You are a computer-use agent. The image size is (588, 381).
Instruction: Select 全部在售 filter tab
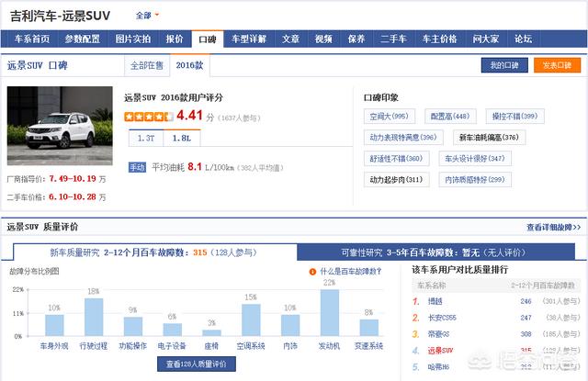click(x=147, y=65)
